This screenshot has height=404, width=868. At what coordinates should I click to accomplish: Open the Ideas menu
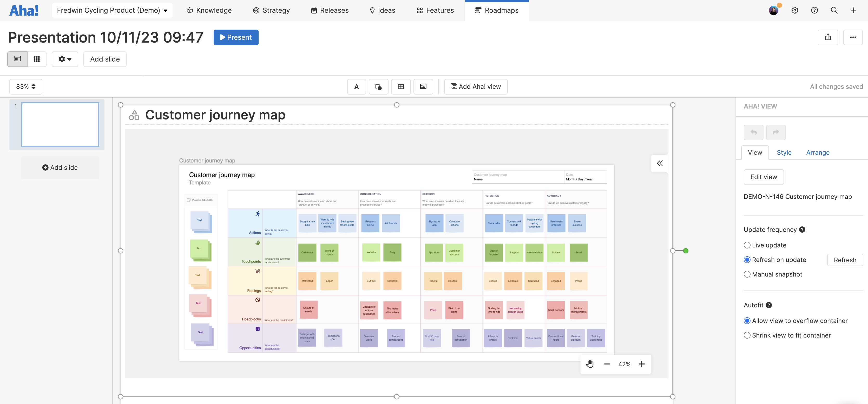tap(382, 10)
